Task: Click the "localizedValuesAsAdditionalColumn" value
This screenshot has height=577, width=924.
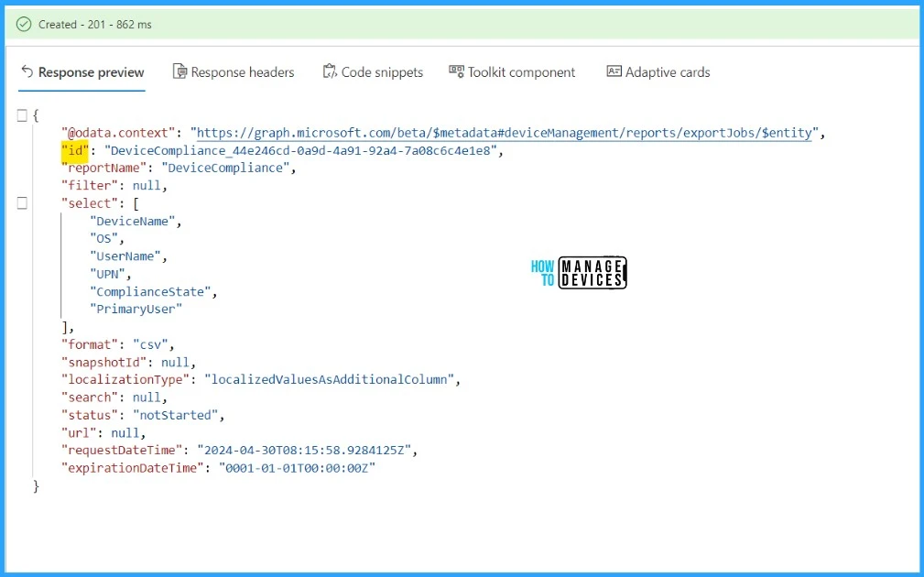Action: 330,379
